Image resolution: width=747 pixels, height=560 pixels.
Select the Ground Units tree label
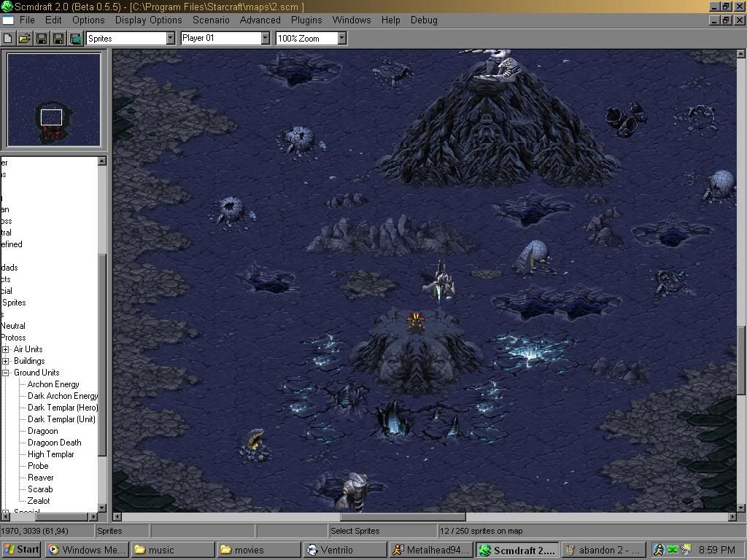(x=36, y=373)
